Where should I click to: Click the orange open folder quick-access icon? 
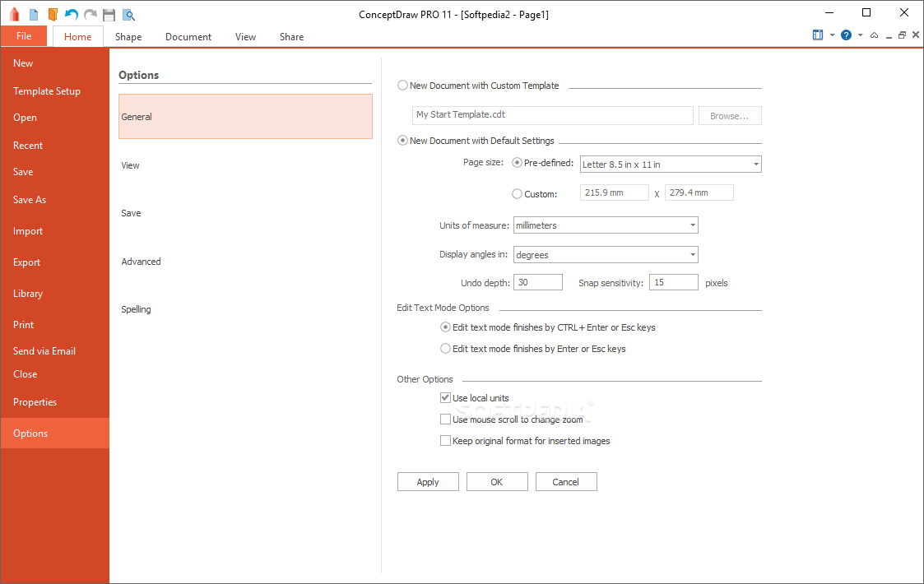[53, 15]
